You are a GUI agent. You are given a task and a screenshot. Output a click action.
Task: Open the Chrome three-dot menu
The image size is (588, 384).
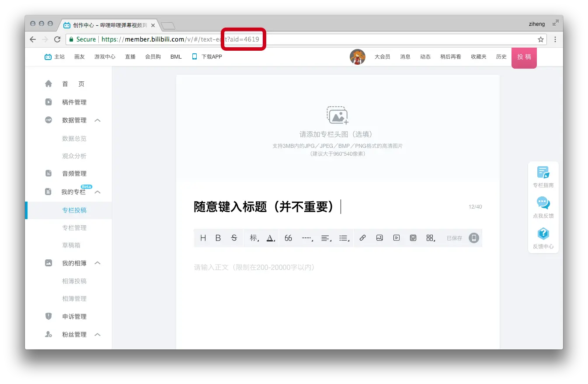[x=555, y=39]
